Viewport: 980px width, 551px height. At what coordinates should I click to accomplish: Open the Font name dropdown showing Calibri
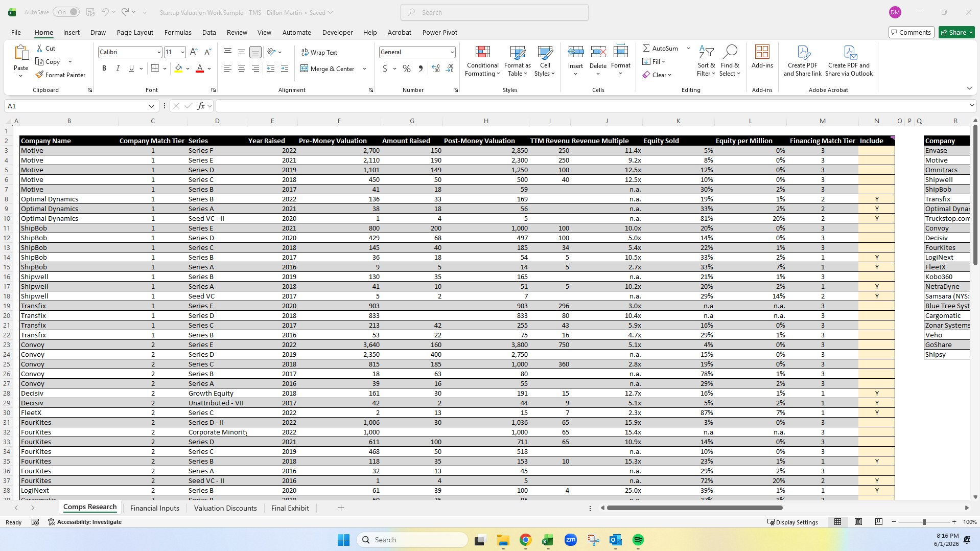point(159,52)
